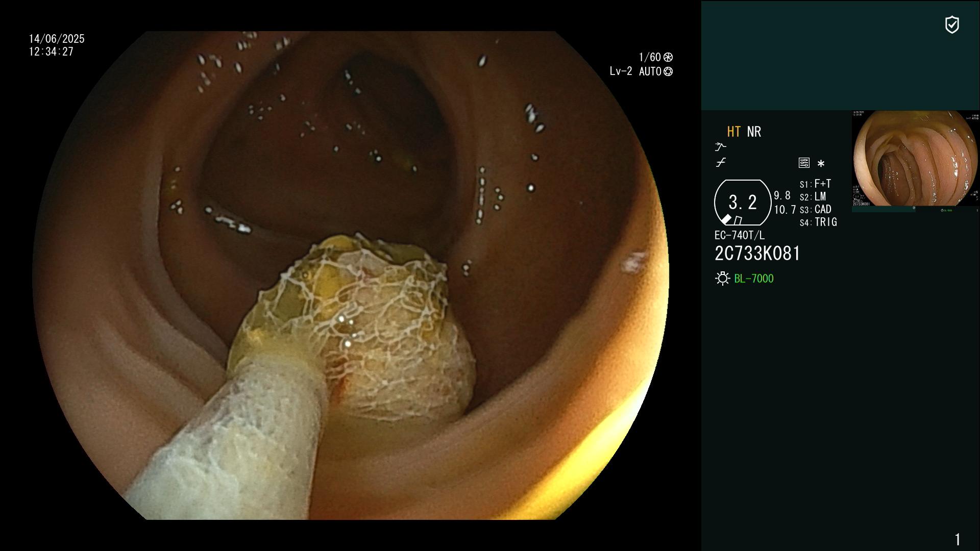980x551 pixels.
Task: Click the shield checkmark security icon
Action: tap(952, 24)
